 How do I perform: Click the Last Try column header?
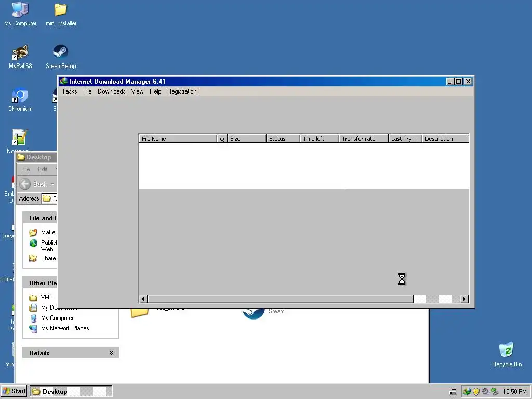[x=405, y=138]
